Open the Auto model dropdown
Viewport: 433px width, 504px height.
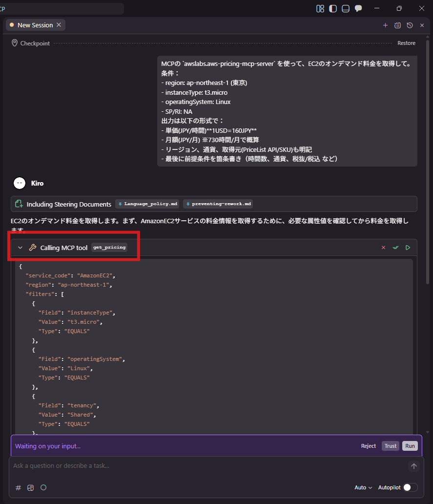click(363, 487)
